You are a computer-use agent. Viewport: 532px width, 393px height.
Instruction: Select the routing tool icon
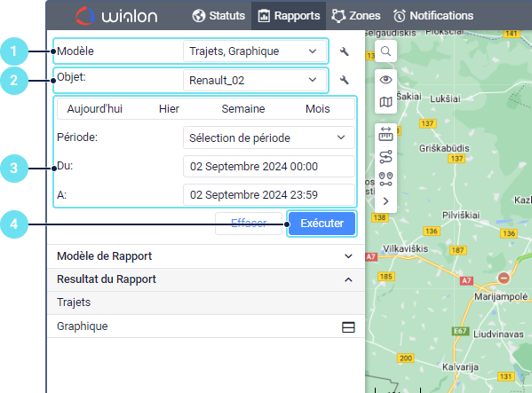tap(385, 157)
